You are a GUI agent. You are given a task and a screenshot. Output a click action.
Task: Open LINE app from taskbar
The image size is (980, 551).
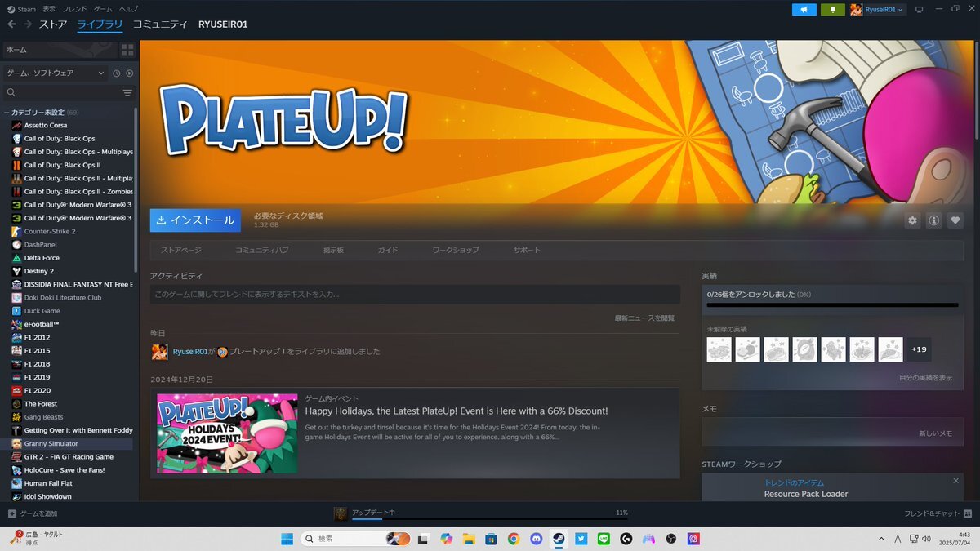604,539
